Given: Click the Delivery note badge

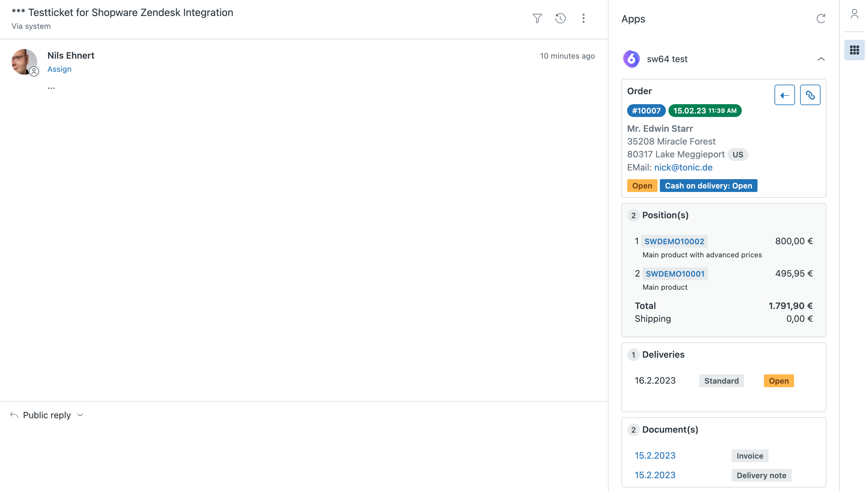Looking at the screenshot, I should pyautogui.click(x=761, y=475).
